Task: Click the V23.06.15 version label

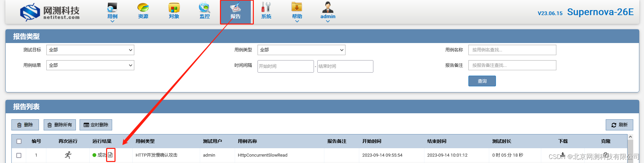Action: (x=550, y=13)
